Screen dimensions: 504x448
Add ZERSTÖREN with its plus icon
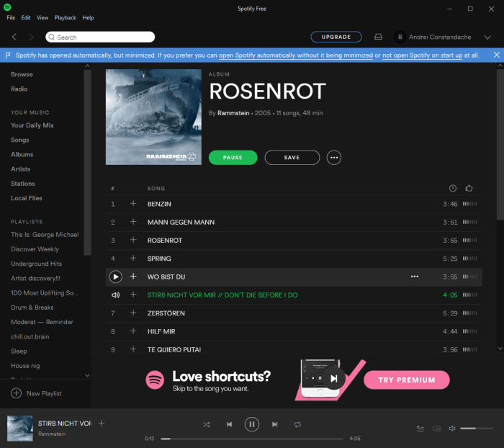133,313
